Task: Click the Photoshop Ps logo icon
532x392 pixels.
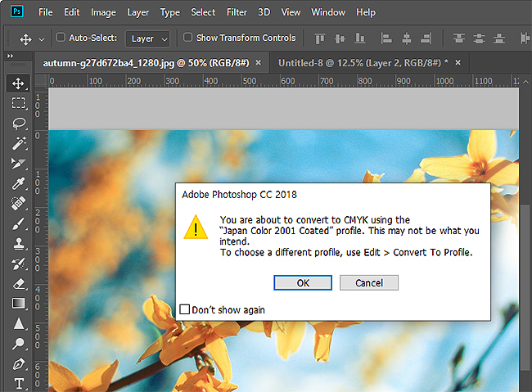Action: [16, 11]
